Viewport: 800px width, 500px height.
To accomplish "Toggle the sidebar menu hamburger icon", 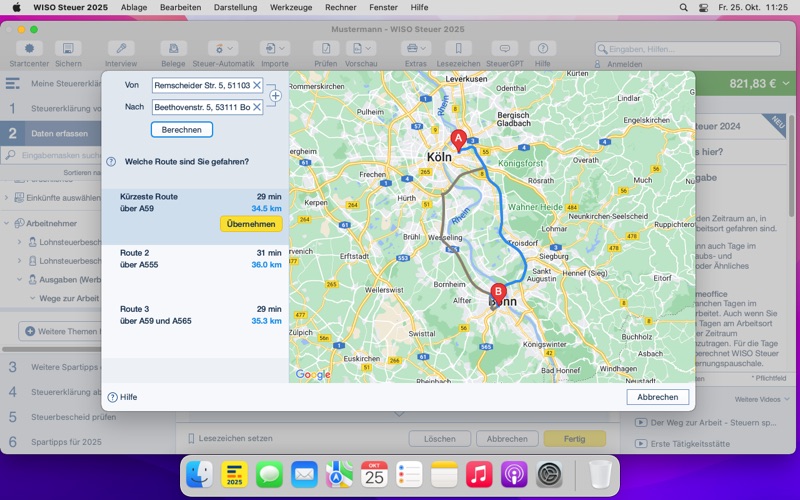I will click(x=13, y=84).
